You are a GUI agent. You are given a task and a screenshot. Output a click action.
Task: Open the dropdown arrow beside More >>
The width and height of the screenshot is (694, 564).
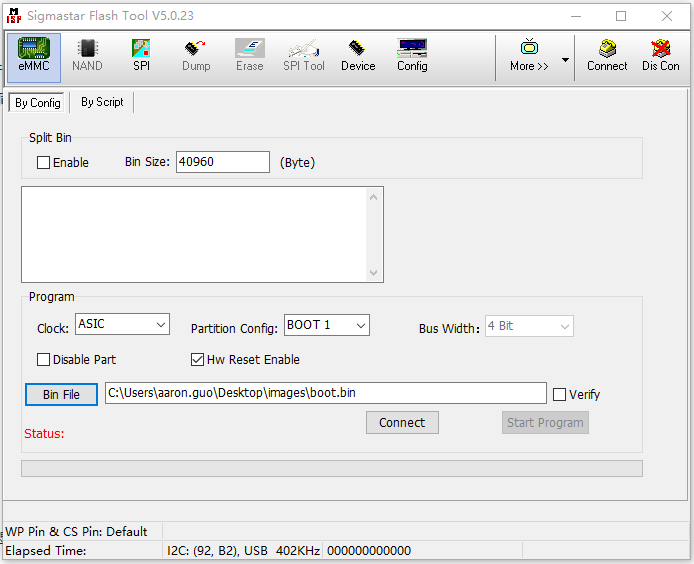pos(565,60)
